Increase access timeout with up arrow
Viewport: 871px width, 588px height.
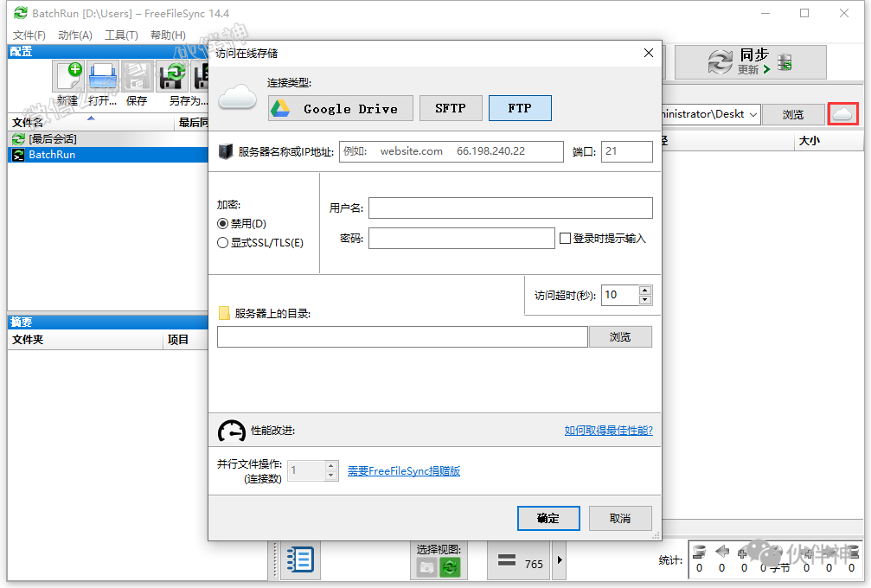(x=645, y=291)
